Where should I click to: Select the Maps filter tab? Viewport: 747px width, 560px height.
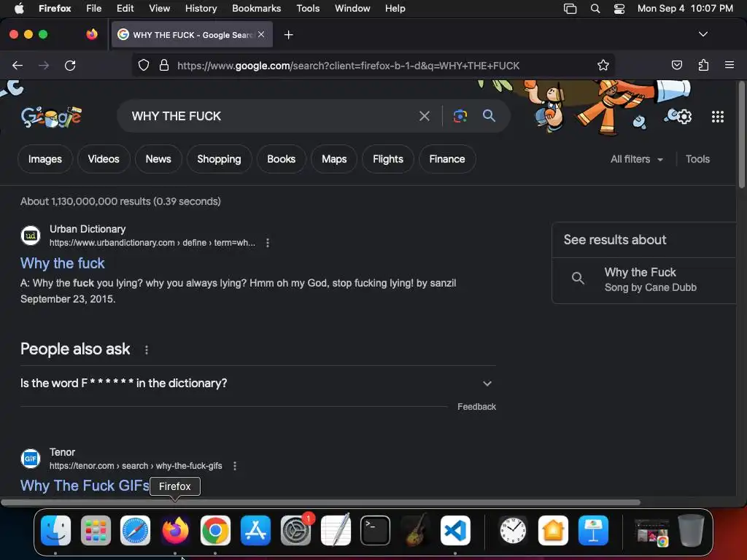[x=334, y=159]
